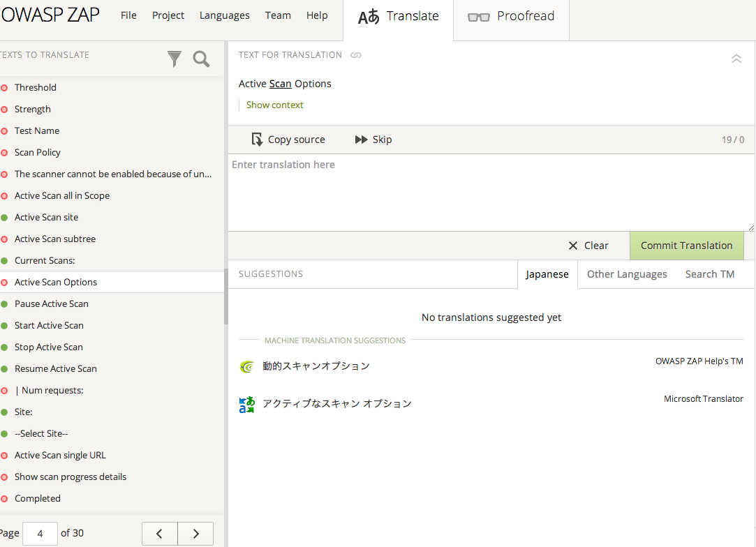Skip the current string

373,140
